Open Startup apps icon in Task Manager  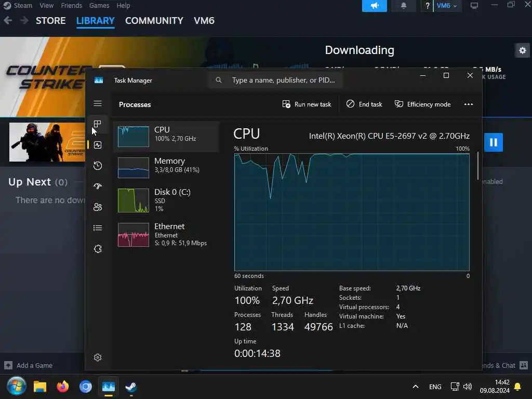tap(98, 187)
